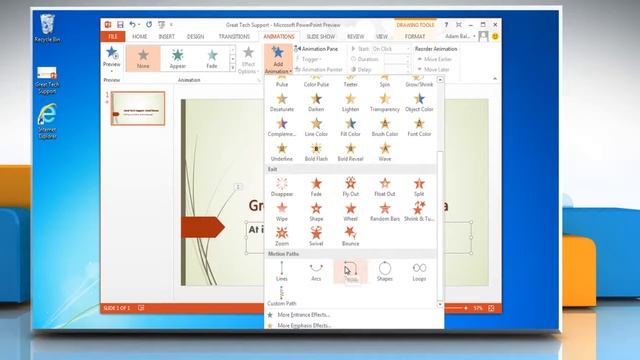Image resolution: width=640 pixels, height=360 pixels.
Task: Choose the Bold Flash effect
Action: (x=316, y=152)
